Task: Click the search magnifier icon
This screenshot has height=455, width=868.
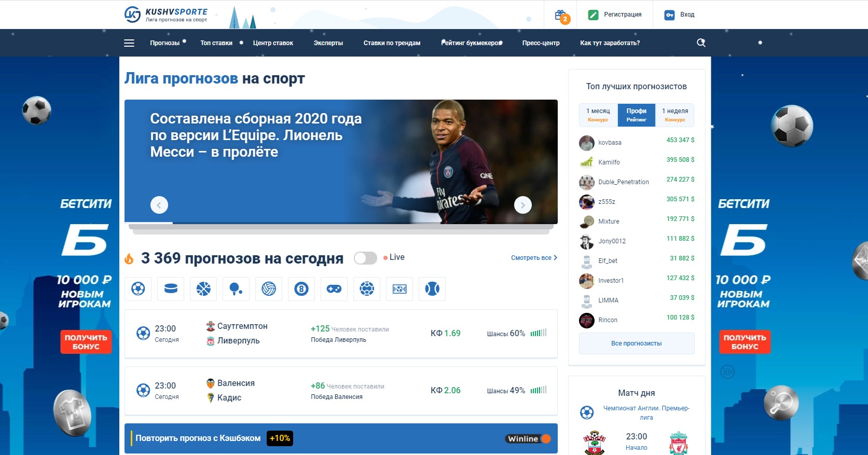Action: pyautogui.click(x=701, y=43)
